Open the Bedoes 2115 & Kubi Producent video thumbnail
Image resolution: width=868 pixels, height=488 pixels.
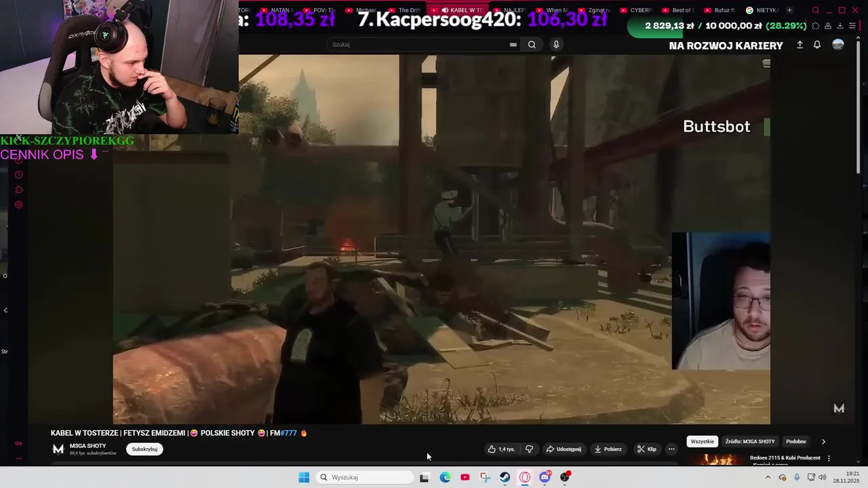[717, 459]
